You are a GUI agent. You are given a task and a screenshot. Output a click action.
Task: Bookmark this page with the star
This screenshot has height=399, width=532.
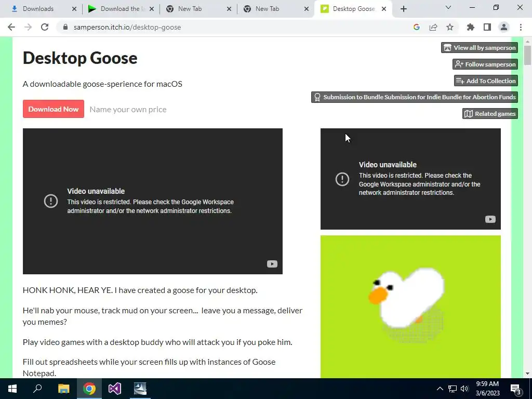coord(450,27)
